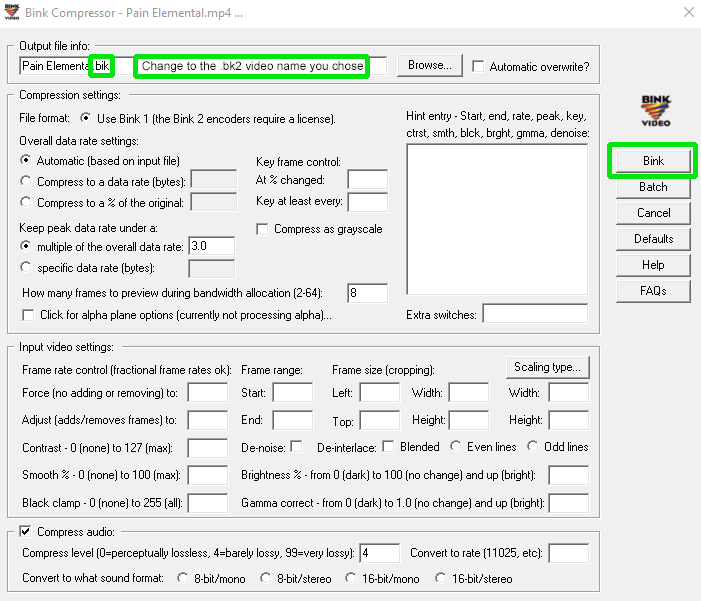The image size is (701, 601).
Task: Click the cropping Width field
Action: click(x=469, y=393)
